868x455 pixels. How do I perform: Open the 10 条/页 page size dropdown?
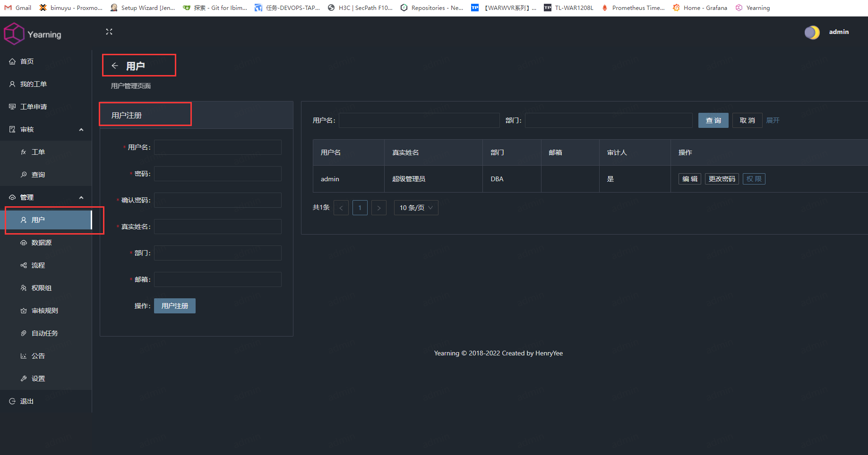click(x=416, y=208)
